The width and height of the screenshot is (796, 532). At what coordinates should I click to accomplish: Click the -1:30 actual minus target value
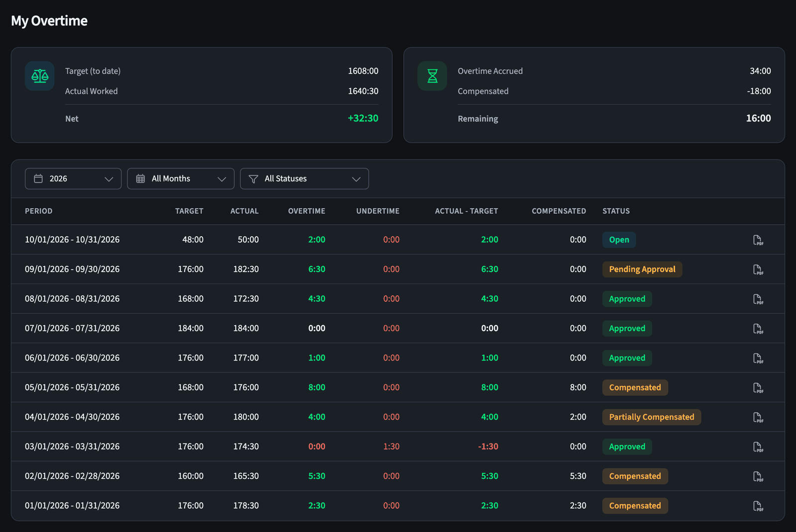coord(488,446)
